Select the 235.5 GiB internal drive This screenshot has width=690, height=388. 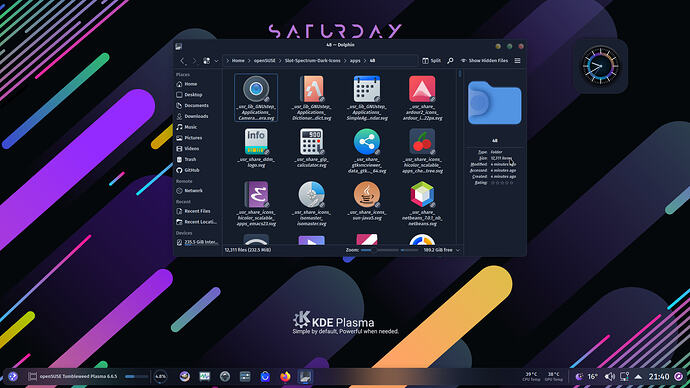click(197, 242)
